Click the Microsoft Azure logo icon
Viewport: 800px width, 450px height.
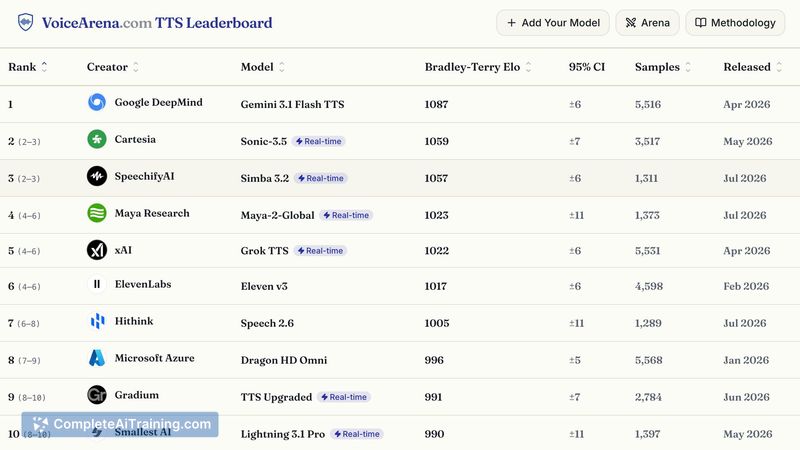(97, 358)
